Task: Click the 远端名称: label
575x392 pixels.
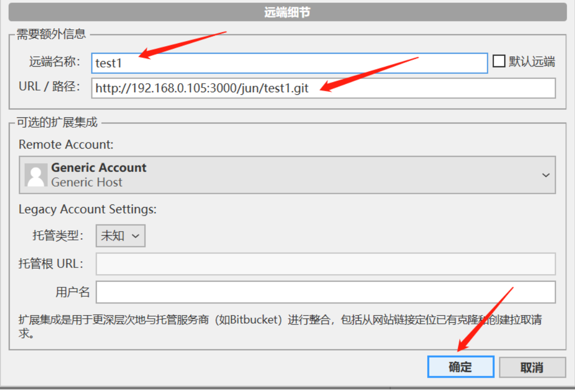Action: [55, 61]
